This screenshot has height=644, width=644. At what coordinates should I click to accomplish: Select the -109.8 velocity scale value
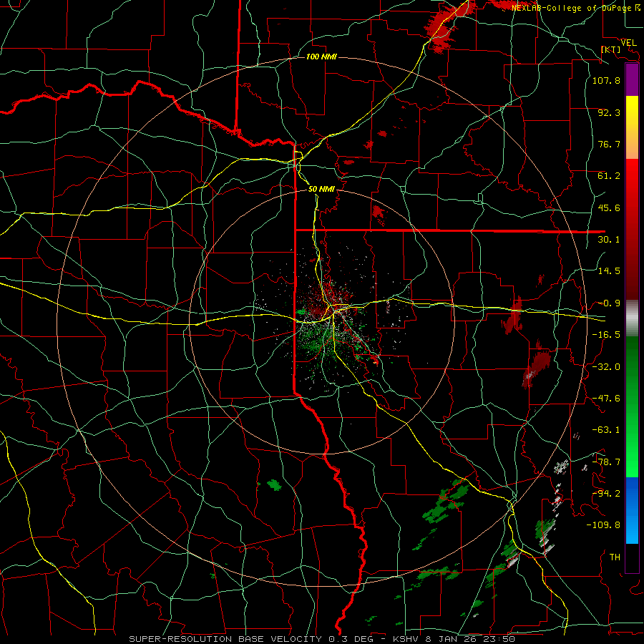pos(603,525)
